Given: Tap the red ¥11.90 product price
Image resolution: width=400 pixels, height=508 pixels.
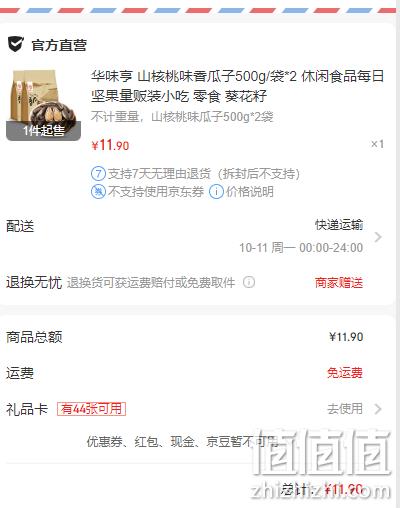Looking at the screenshot, I should (x=110, y=145).
